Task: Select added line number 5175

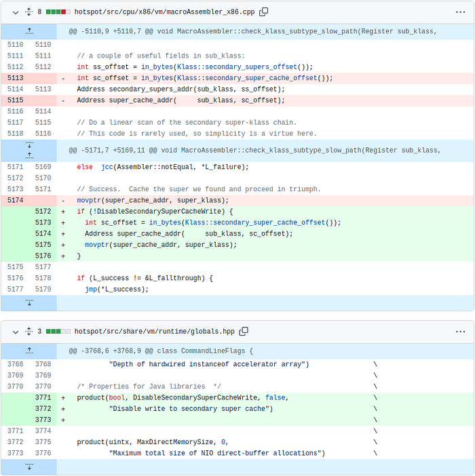Action: (x=43, y=245)
